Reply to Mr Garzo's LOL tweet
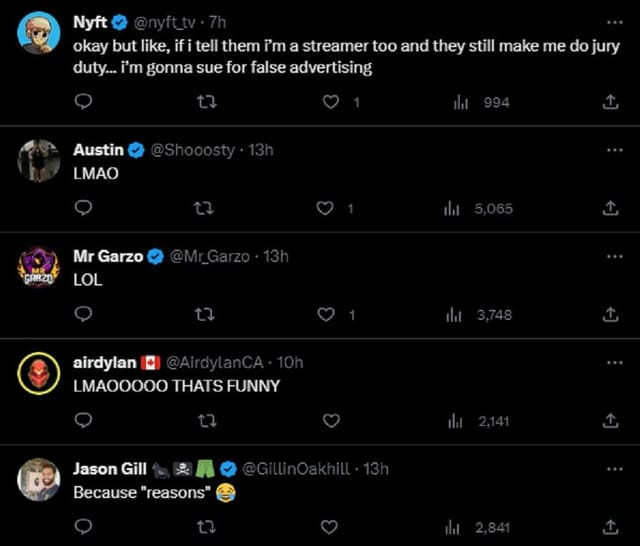This screenshot has height=546, width=640. click(x=85, y=314)
